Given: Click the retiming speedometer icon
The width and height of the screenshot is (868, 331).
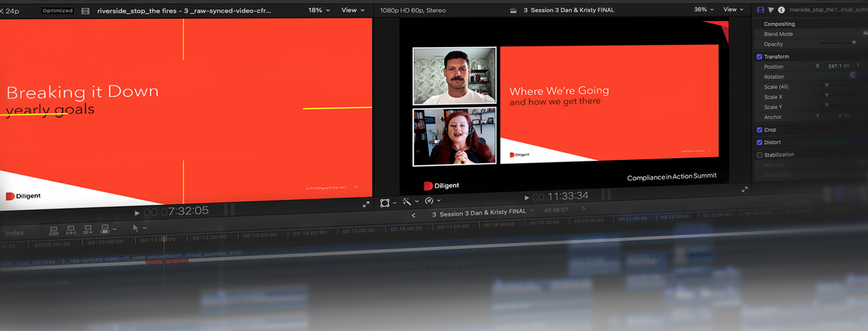Looking at the screenshot, I should click(429, 201).
